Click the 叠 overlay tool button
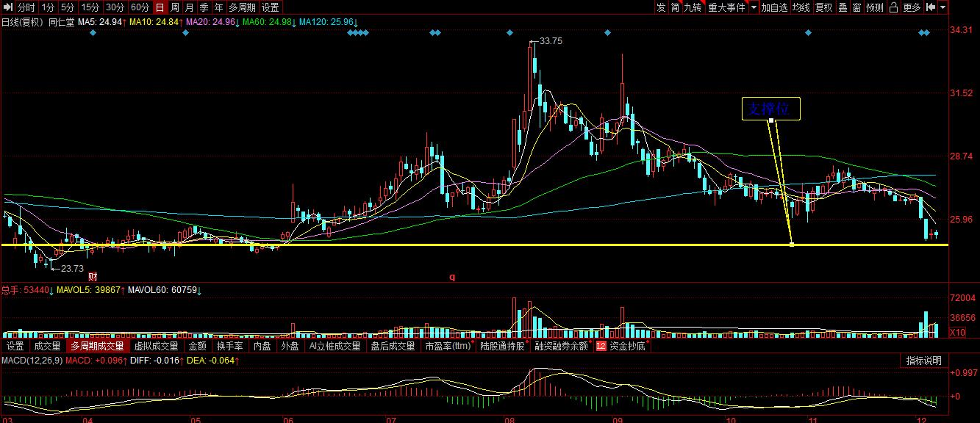Screen dimensions: 980x423 pos(843,7)
